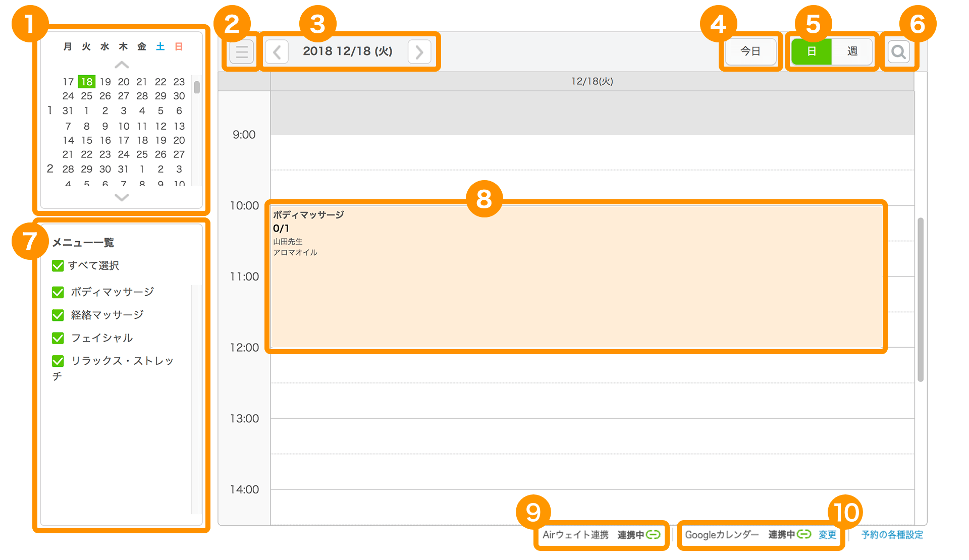The image size is (969, 560).
Task: Toggle 経絡マッサージ checkbox
Action: click(58, 315)
